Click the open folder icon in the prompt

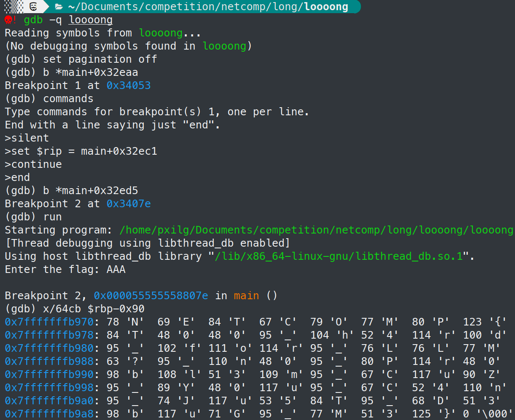(59, 7)
